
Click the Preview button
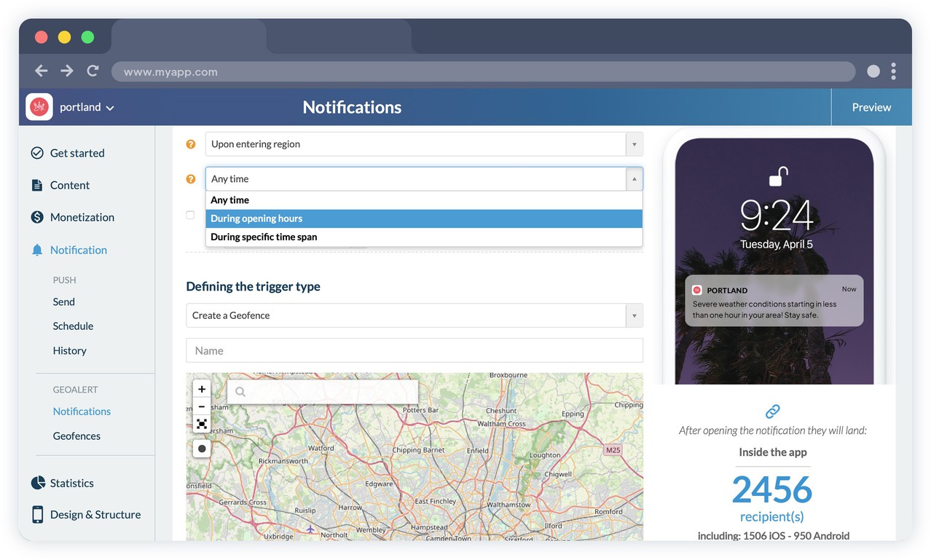(871, 107)
